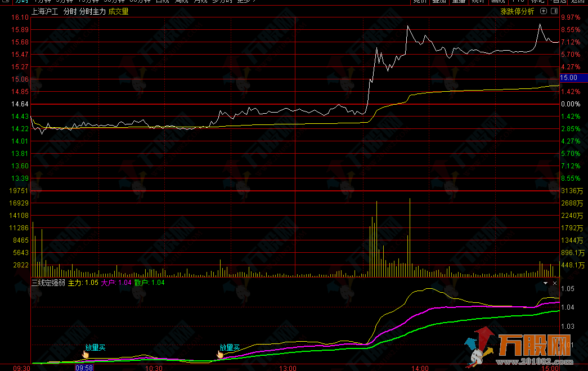Click the 13.39 lowest price label

coord(20,178)
